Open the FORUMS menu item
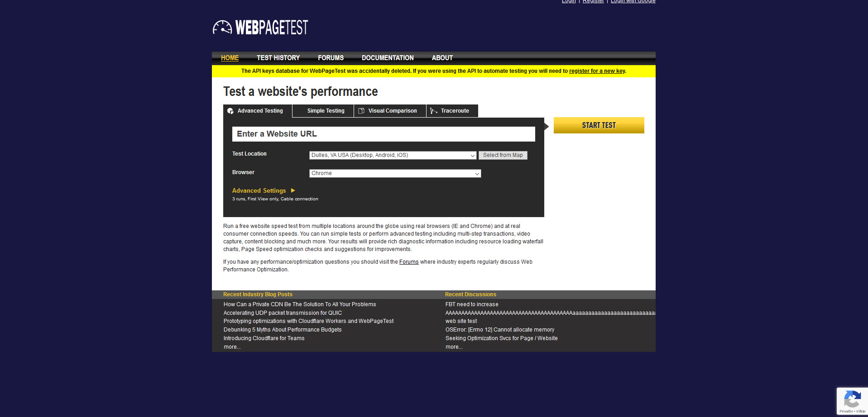The height and width of the screenshot is (417, 868). click(x=331, y=58)
